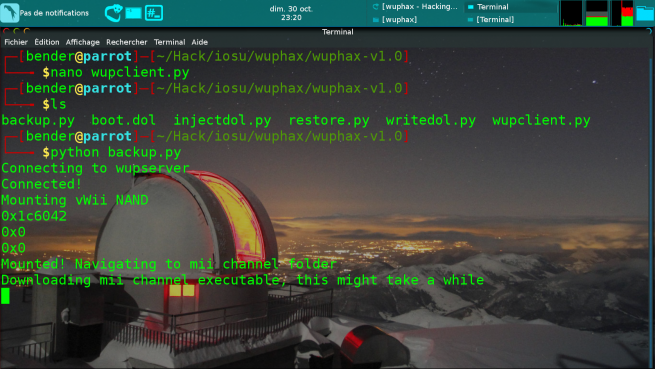Image resolution: width=655 pixels, height=369 pixels.
Task: Open the file manager panel launcher
Action: (x=133, y=13)
